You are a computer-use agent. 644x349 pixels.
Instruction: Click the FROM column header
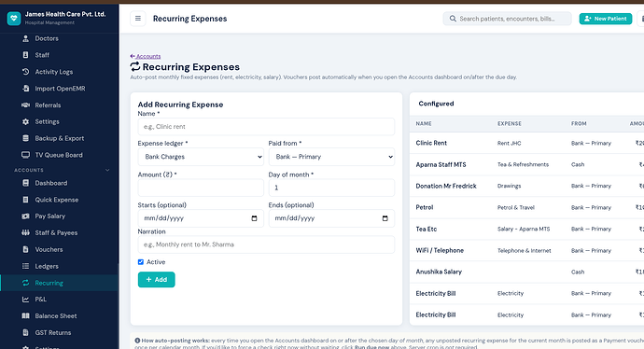pyautogui.click(x=579, y=123)
